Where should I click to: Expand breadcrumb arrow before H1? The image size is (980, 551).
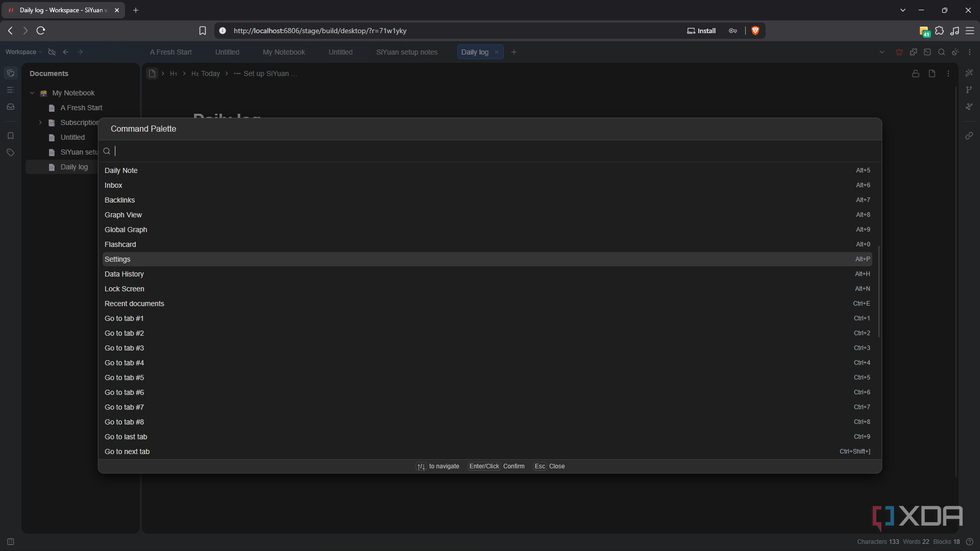pos(163,73)
